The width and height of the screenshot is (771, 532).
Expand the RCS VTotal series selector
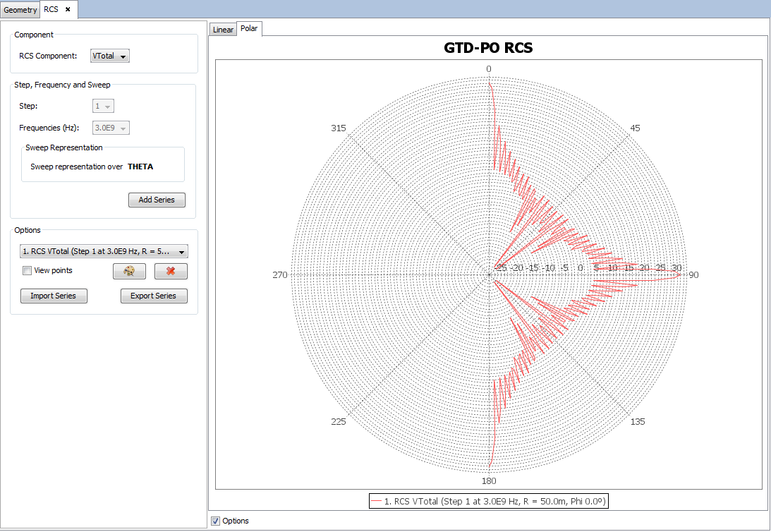click(104, 251)
